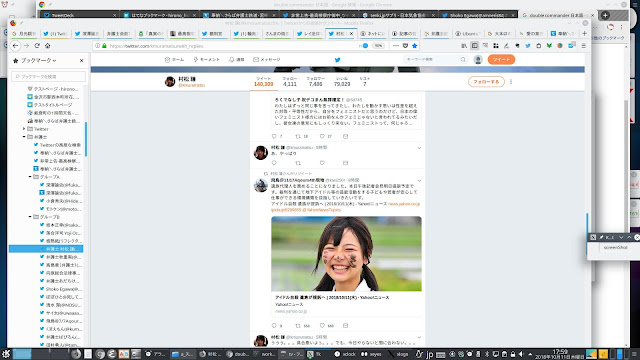Send the あ、やっぱり tweet by direct message
The image size is (640, 360).
[345, 163]
